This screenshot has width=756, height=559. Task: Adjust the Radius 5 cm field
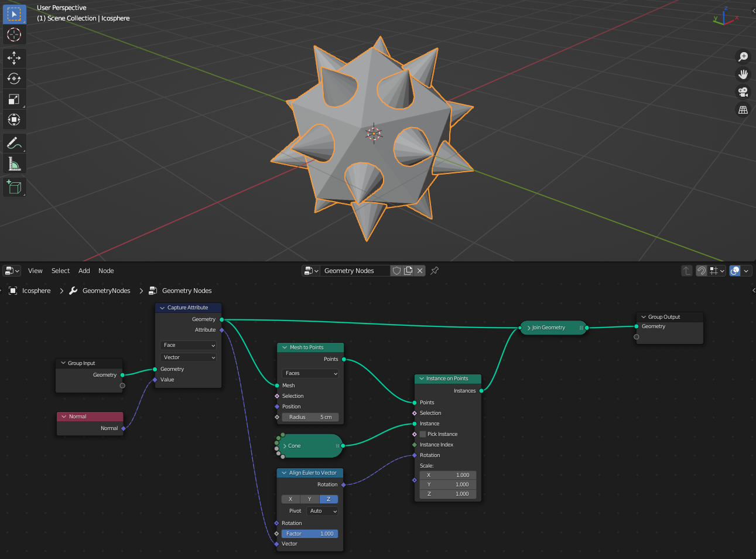tap(310, 417)
